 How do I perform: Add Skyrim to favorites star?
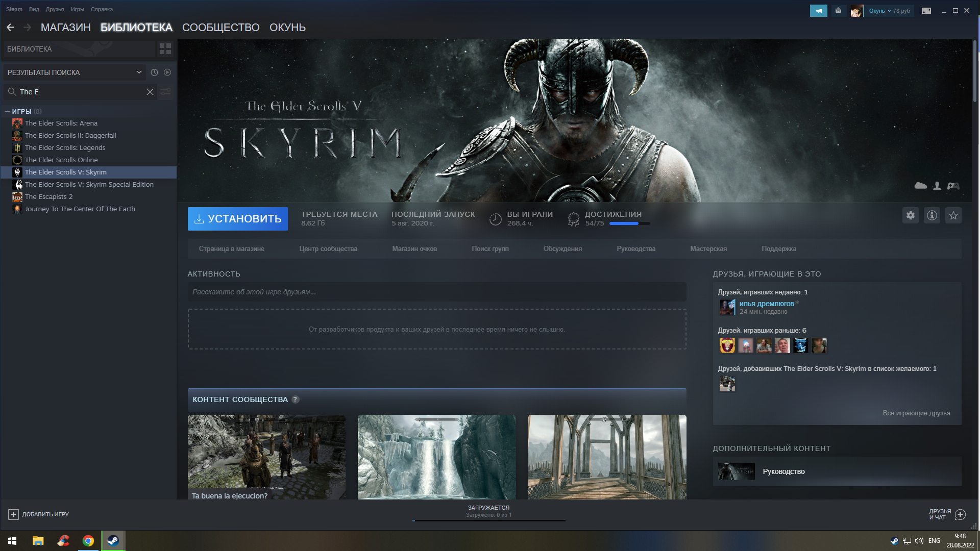tap(953, 215)
